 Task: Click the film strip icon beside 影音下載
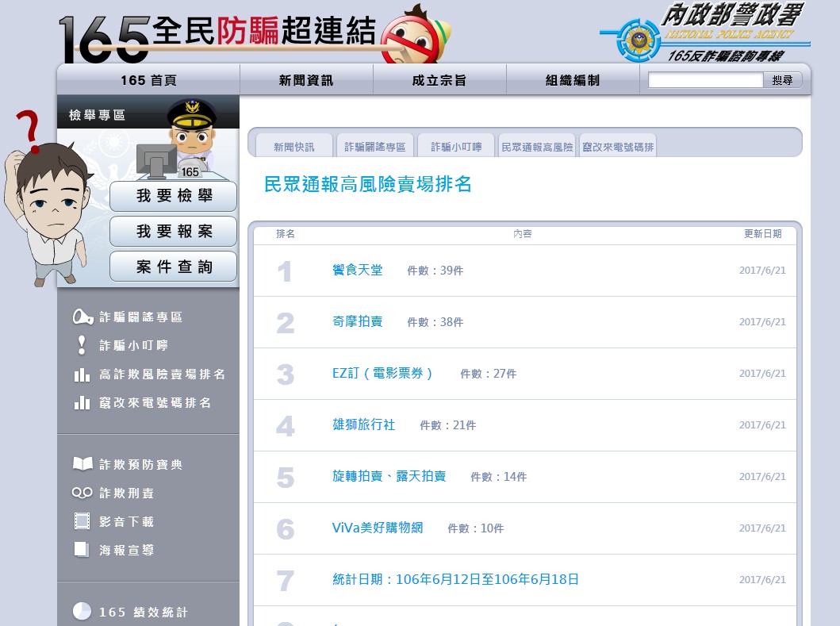[x=82, y=521]
